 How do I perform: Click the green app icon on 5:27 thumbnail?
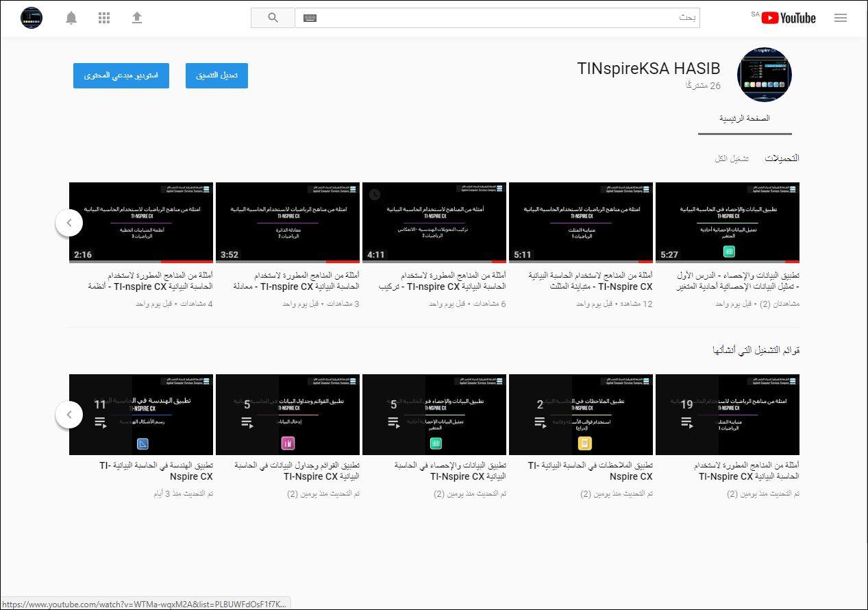click(x=728, y=252)
